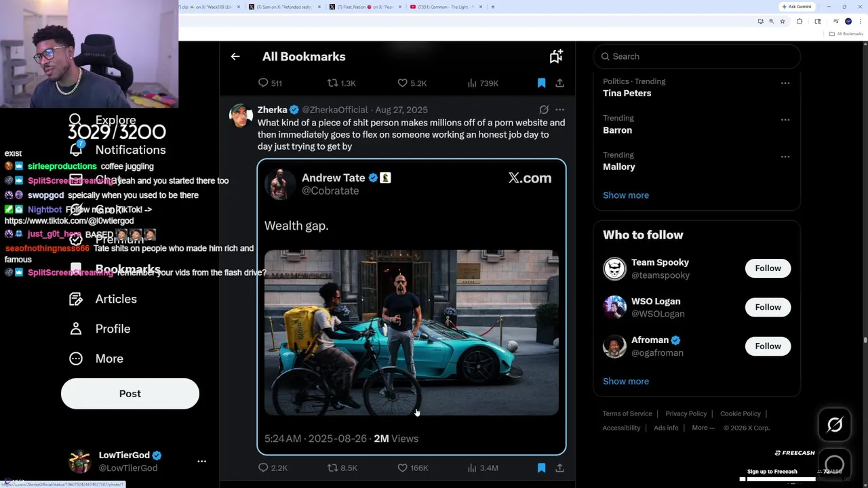Screen dimensions: 868x488
Task: Open the Privacy Policy link
Action: pyautogui.click(x=686, y=413)
